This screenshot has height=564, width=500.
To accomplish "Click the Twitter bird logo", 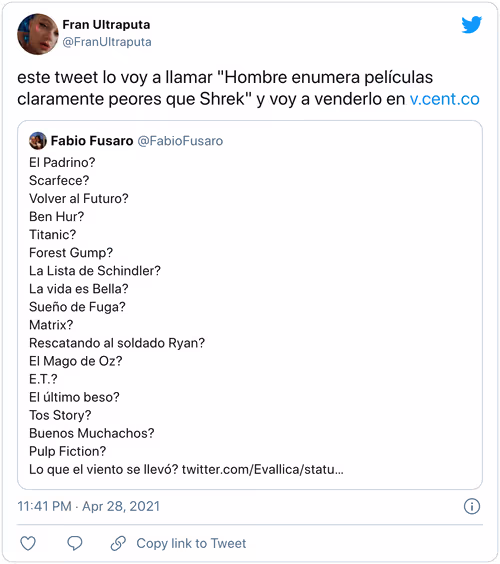I will [472, 24].
